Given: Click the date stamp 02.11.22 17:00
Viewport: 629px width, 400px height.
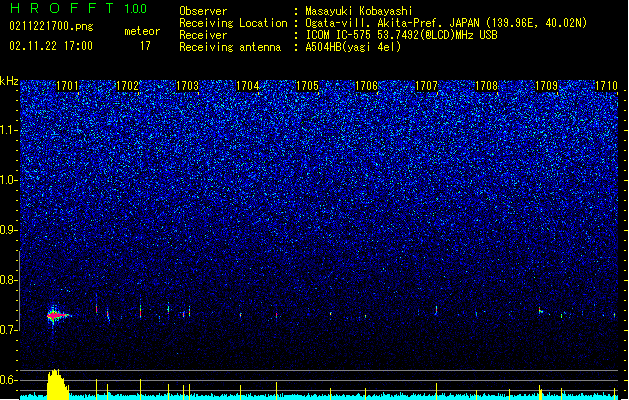Looking at the screenshot, I should pos(51,46).
